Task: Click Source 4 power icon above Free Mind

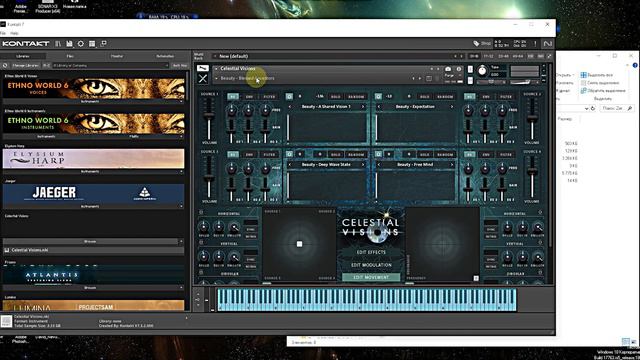Action: point(378,154)
